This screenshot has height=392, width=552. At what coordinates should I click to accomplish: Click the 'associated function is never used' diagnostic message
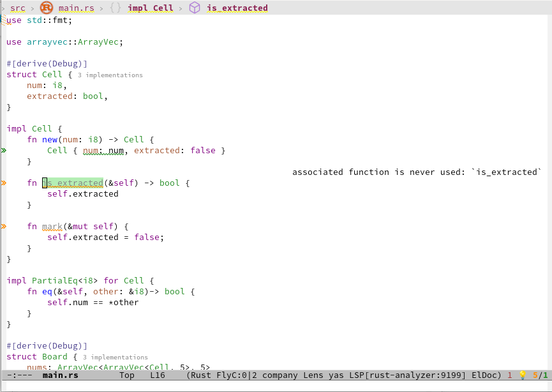tap(417, 172)
